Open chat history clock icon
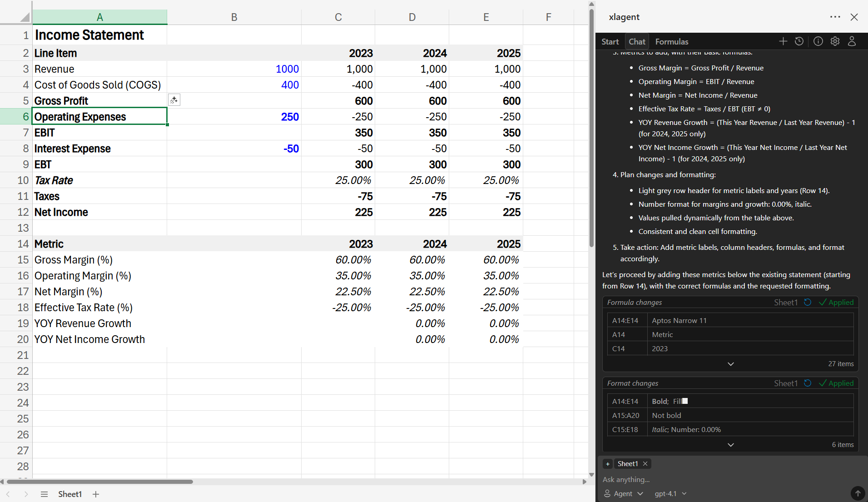Screen dimensions: 868x502 tap(799, 41)
